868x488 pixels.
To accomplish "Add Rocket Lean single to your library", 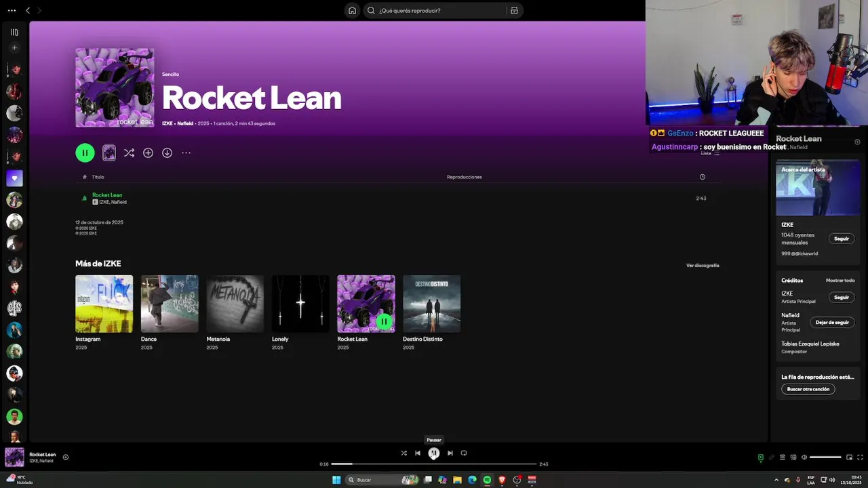I will [148, 153].
